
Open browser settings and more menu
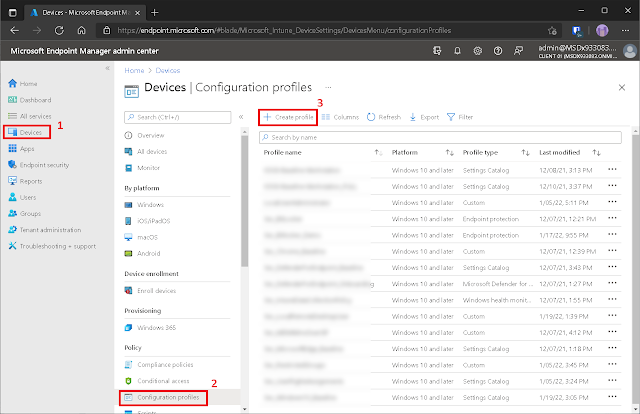tap(625, 30)
